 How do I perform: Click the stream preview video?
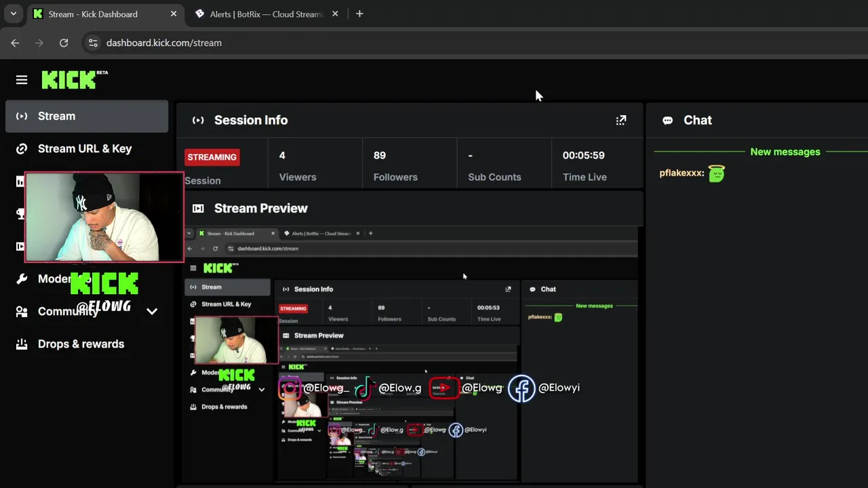411,354
